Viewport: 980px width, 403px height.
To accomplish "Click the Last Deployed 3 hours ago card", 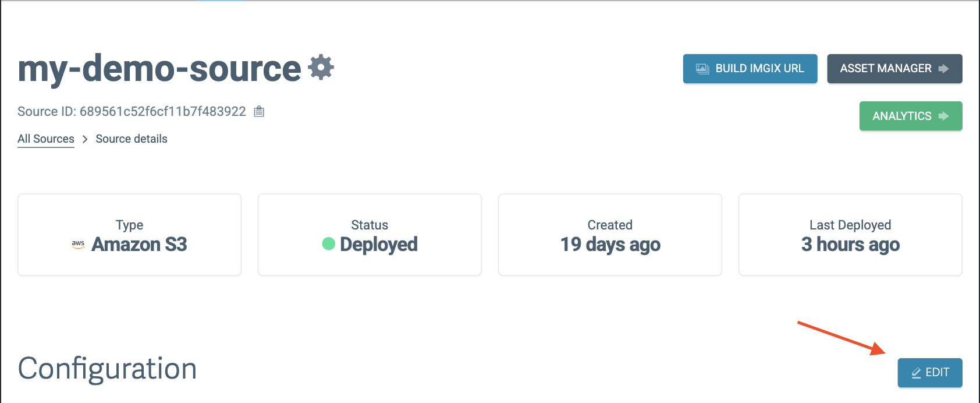I will click(850, 235).
